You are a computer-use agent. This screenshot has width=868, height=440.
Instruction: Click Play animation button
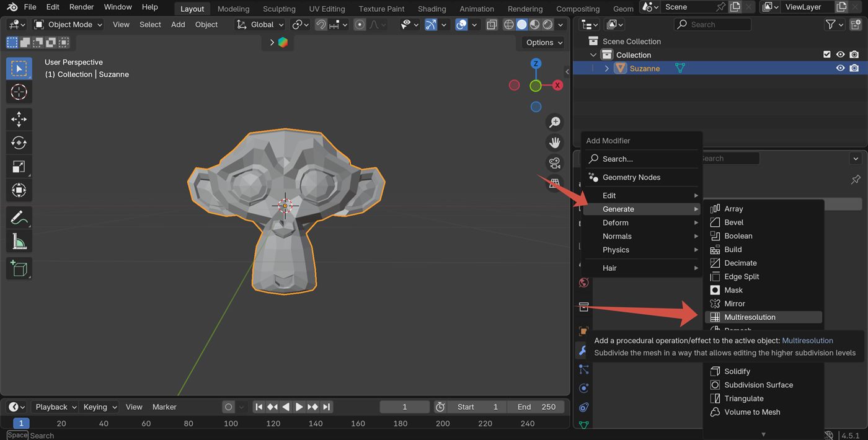tap(299, 407)
